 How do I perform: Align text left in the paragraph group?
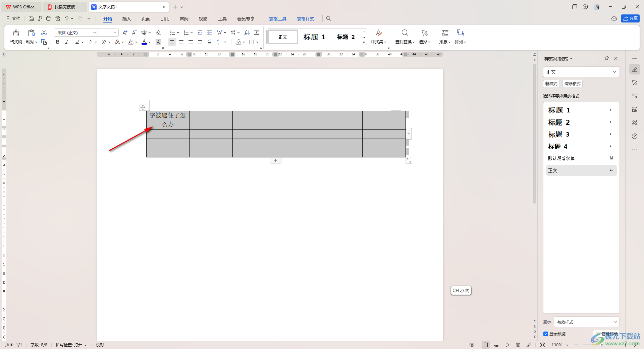[172, 42]
